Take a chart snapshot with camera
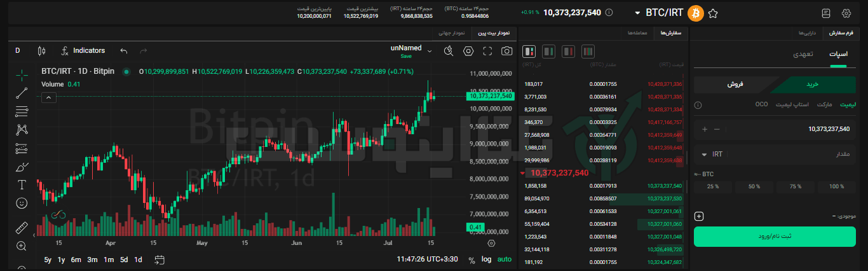The width and height of the screenshot is (868, 271). click(506, 51)
